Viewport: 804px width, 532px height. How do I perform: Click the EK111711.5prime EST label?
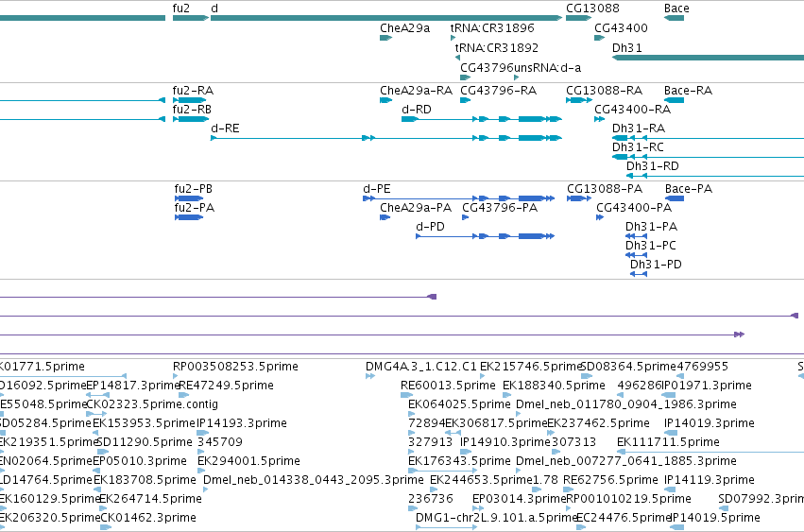pos(668,442)
